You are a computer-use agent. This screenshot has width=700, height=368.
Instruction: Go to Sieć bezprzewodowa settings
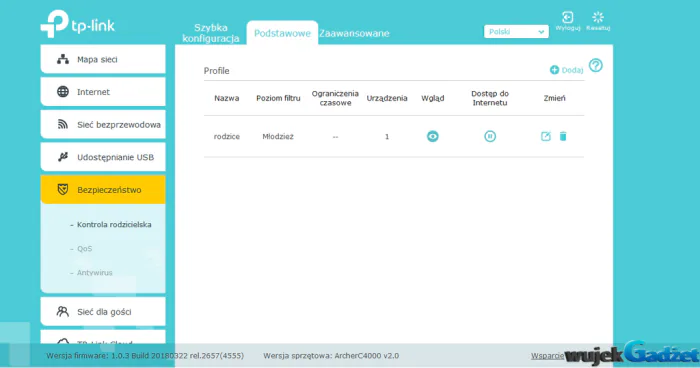click(x=103, y=124)
